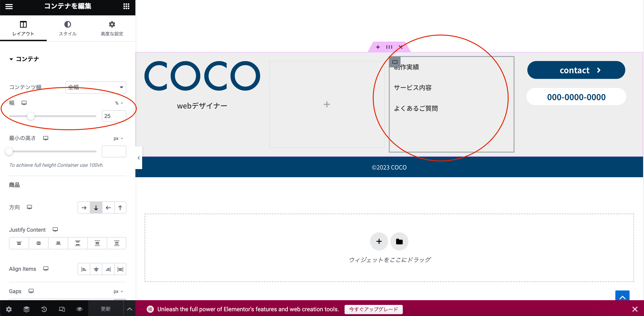The height and width of the screenshot is (316, 644).
Task: Click the 今すぐアップグレード button
Action: pyautogui.click(x=373, y=309)
